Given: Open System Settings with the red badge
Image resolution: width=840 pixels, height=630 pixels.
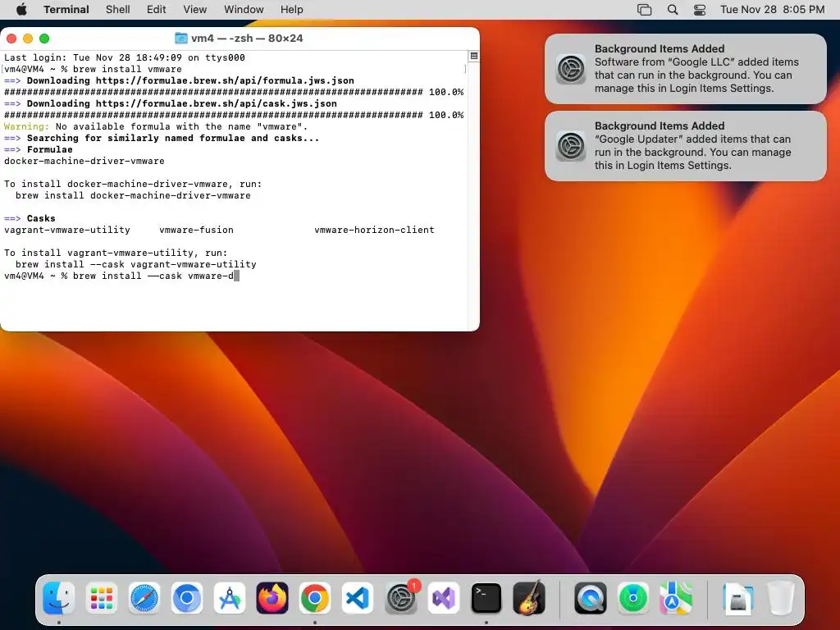Looking at the screenshot, I should coord(400,598).
